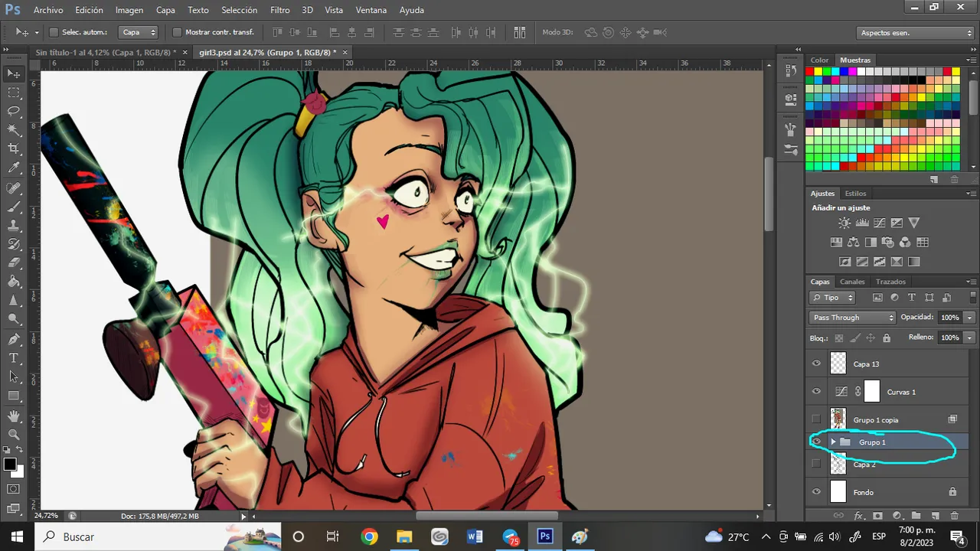This screenshot has height=551, width=980.
Task: Hide the Curvas 1 layer
Action: click(816, 391)
